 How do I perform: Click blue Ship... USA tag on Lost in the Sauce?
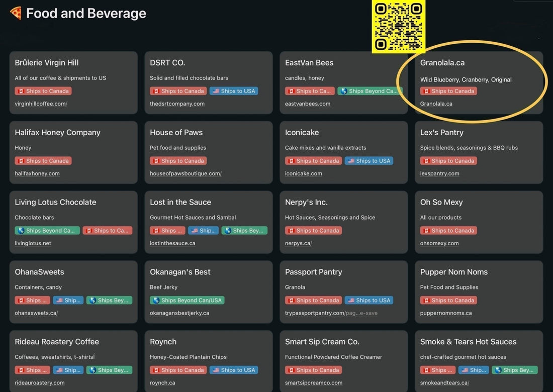(203, 231)
